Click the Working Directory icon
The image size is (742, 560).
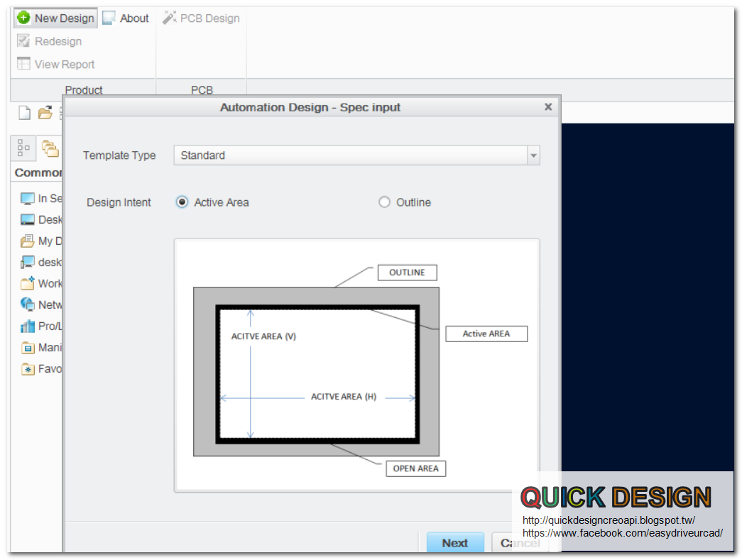(26, 283)
